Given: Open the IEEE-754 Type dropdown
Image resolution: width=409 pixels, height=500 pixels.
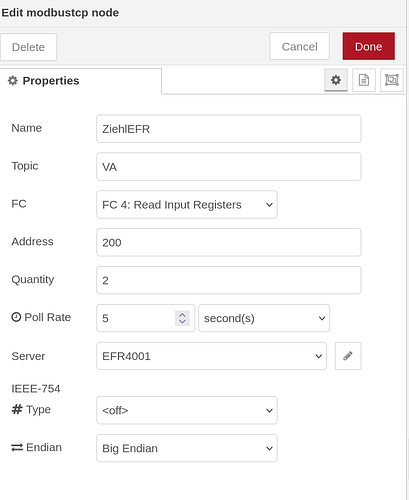Looking at the screenshot, I should coord(187,410).
